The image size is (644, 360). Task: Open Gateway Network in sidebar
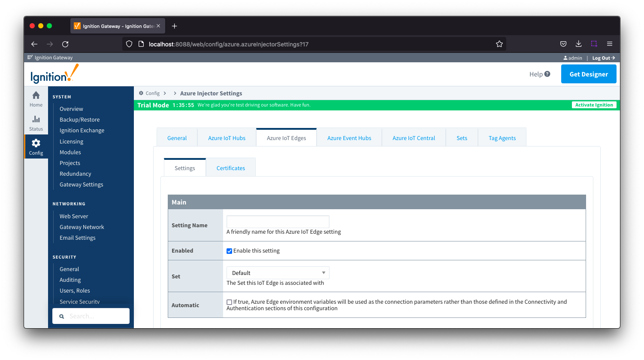(82, 227)
